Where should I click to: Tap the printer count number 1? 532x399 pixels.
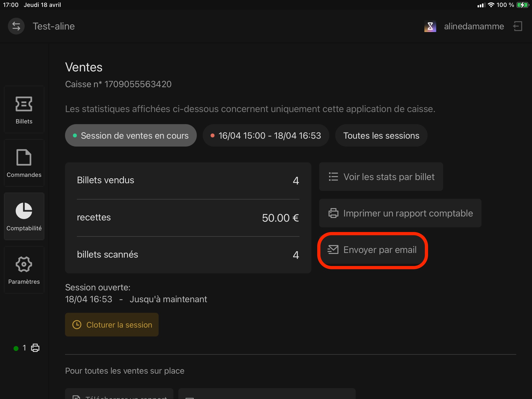point(24,348)
